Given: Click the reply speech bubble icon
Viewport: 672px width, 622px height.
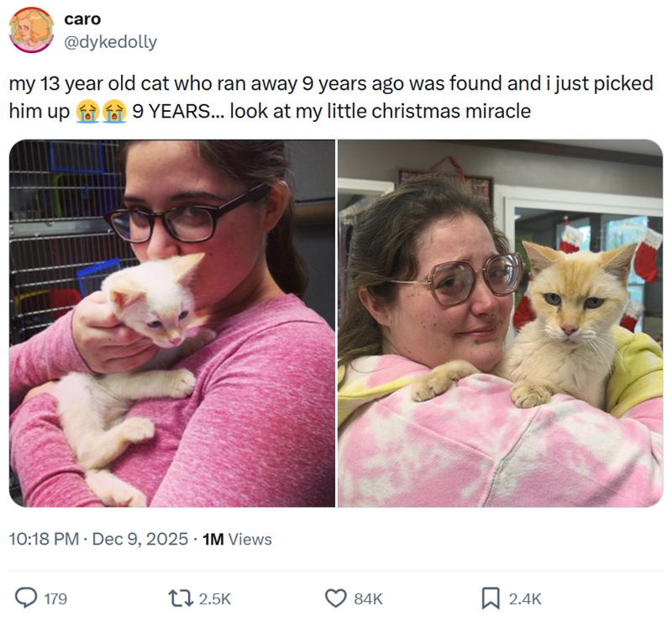Looking at the screenshot, I should pyautogui.click(x=26, y=598).
